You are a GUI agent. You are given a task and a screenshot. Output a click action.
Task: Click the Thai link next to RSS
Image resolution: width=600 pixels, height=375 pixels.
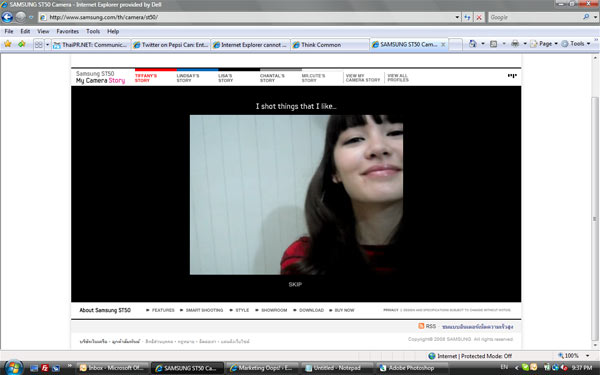(478, 327)
